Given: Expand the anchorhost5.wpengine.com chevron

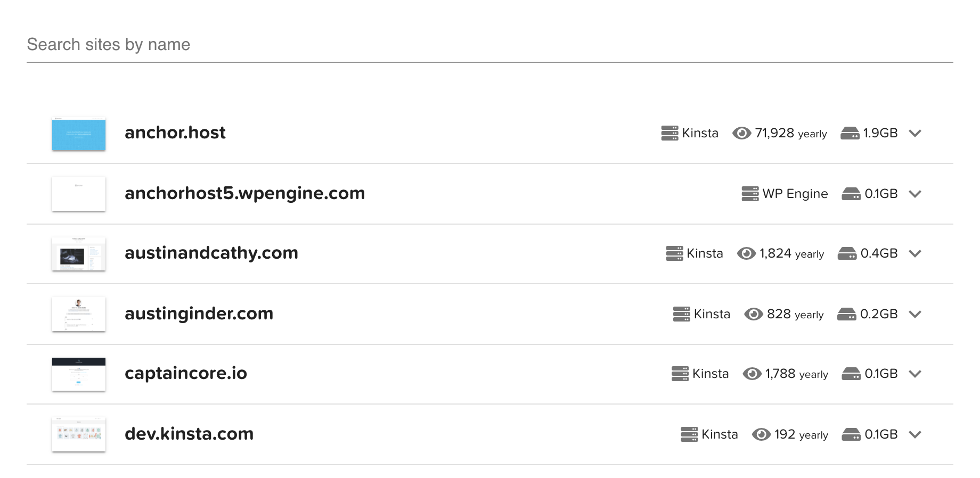Looking at the screenshot, I should point(915,194).
